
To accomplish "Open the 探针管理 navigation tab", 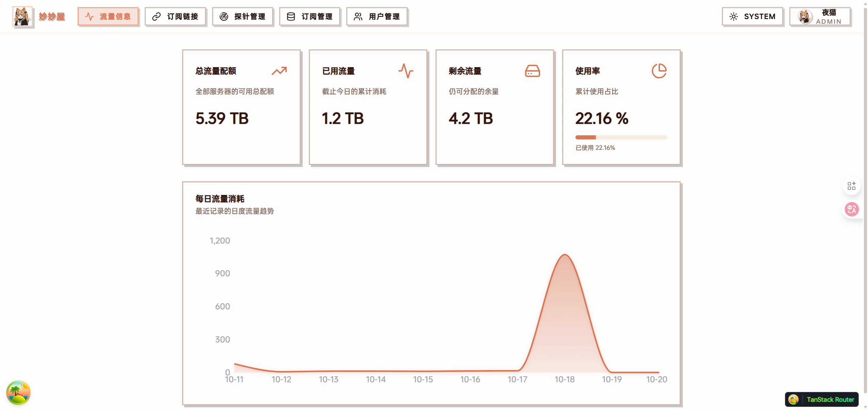I will click(x=242, y=16).
